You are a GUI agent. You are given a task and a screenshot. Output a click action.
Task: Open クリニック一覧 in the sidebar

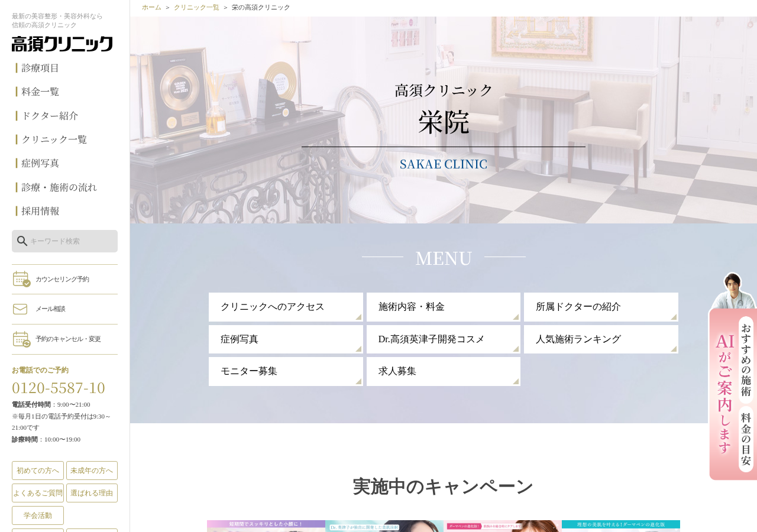point(54,140)
